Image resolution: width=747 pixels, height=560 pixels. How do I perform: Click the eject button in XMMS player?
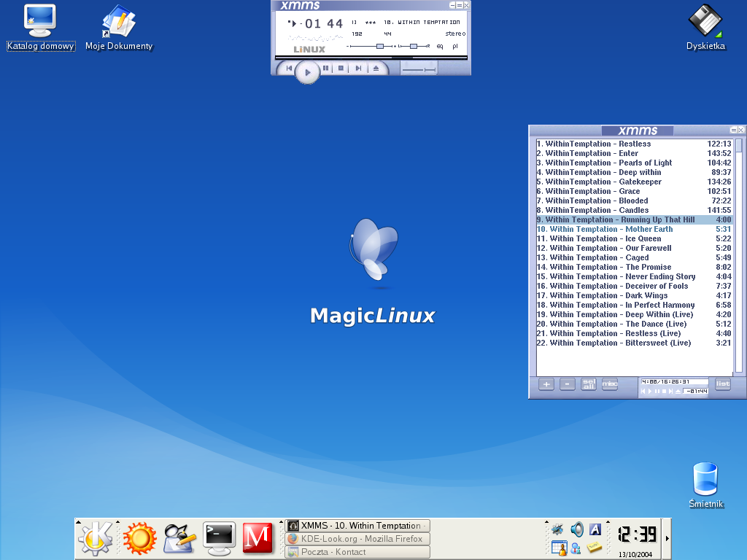pos(376,69)
